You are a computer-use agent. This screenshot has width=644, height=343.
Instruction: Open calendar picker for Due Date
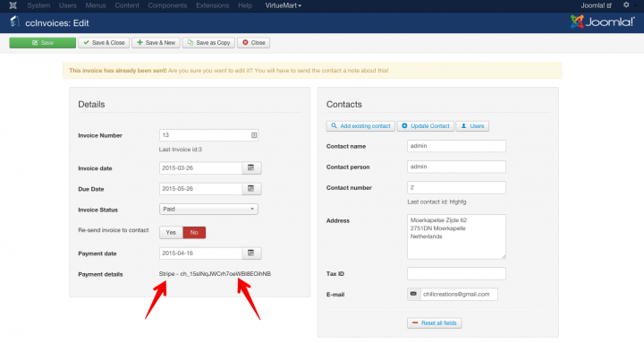tap(251, 189)
